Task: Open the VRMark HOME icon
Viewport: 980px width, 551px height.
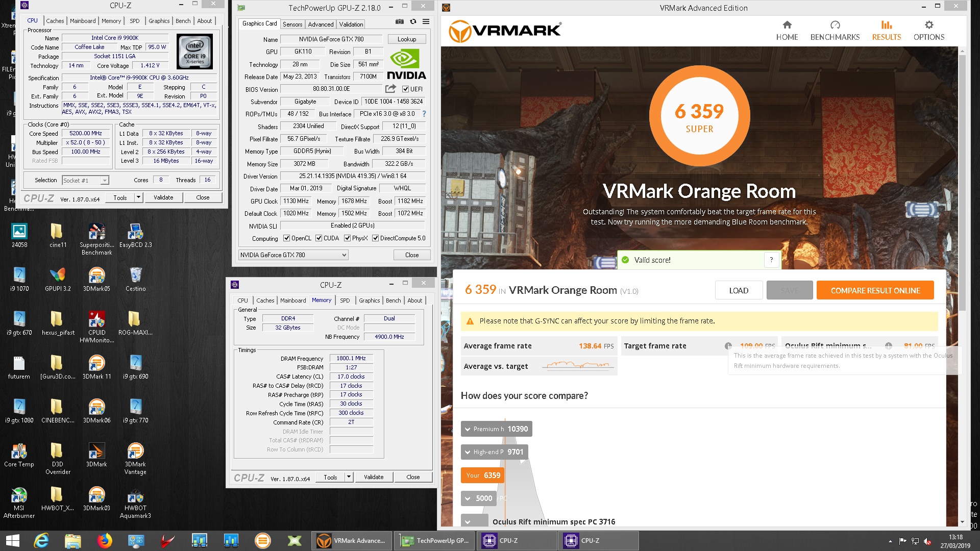Action: click(787, 25)
